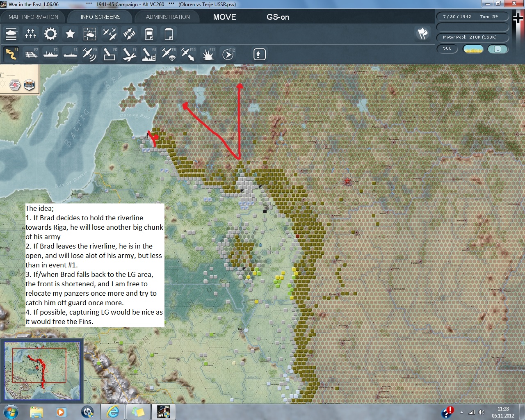Open the Action Center flag alert

(x=448, y=412)
